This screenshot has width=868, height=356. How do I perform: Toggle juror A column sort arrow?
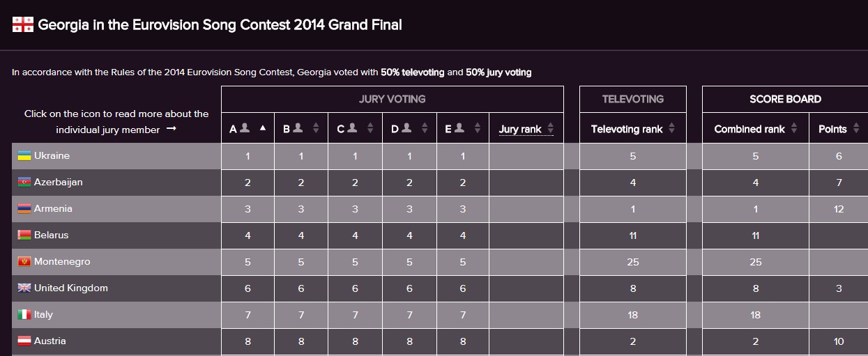263,128
